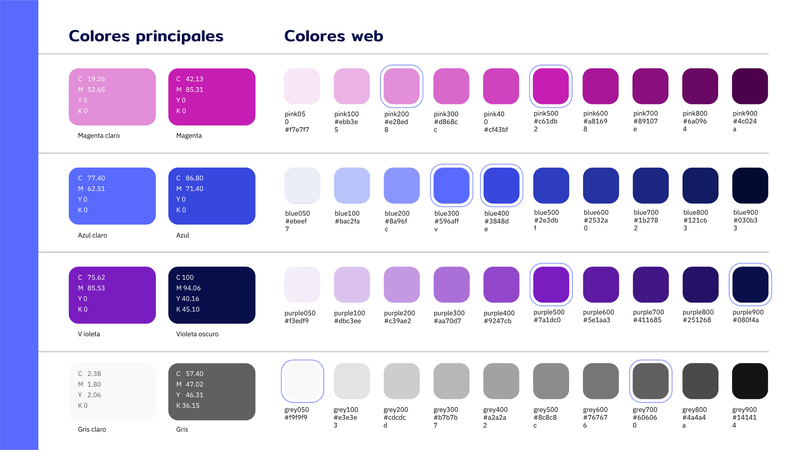Viewport: 800px width, 450px height.
Task: Pick the Violeta oscuro color card
Action: point(212,295)
